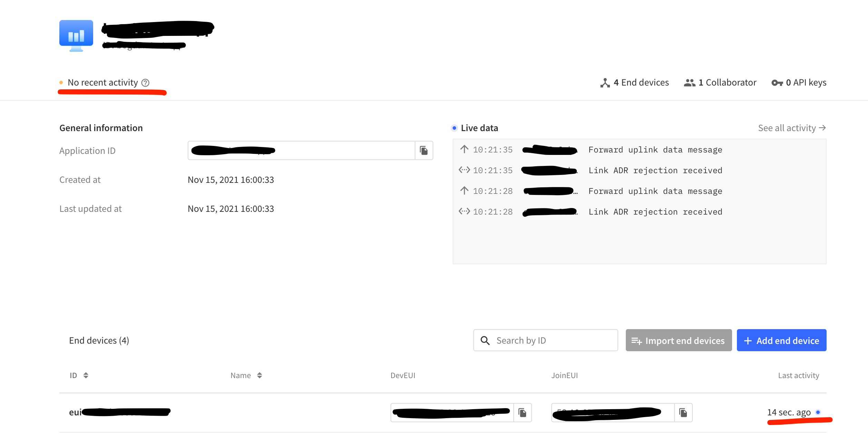868x434 pixels.
Task: Click the collaborators people icon
Action: coord(689,82)
